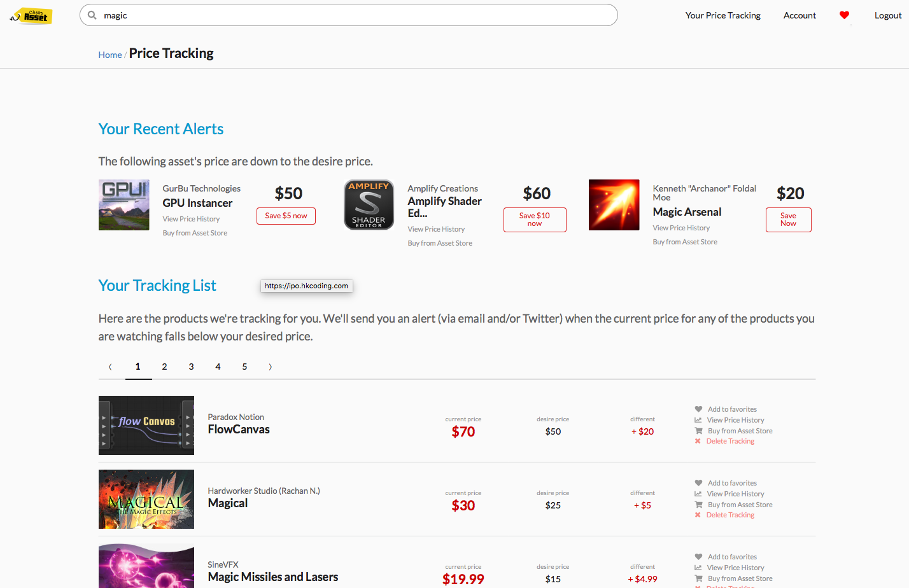Viewport: 909px width, 588px height.
Task: Buy FlowCanvas from Asset Store
Action: tap(740, 431)
